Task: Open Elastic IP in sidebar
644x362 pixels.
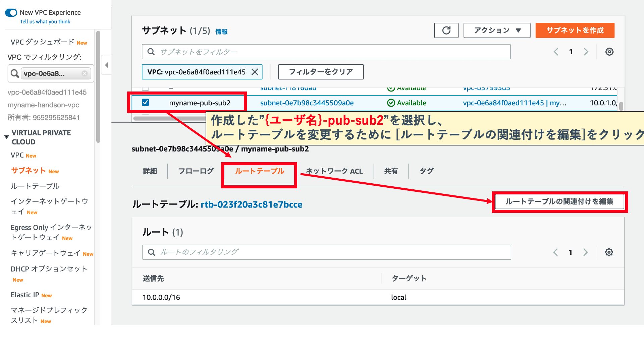Action: click(25, 295)
